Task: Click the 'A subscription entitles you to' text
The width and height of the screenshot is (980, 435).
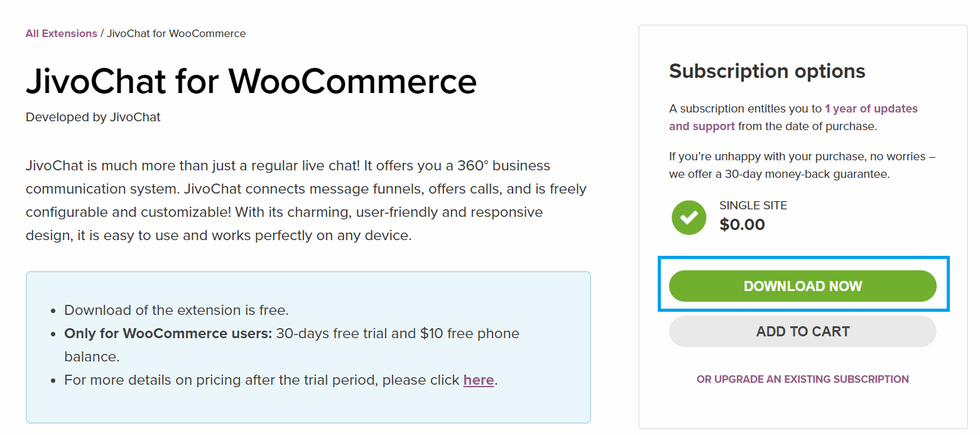Action: click(746, 109)
